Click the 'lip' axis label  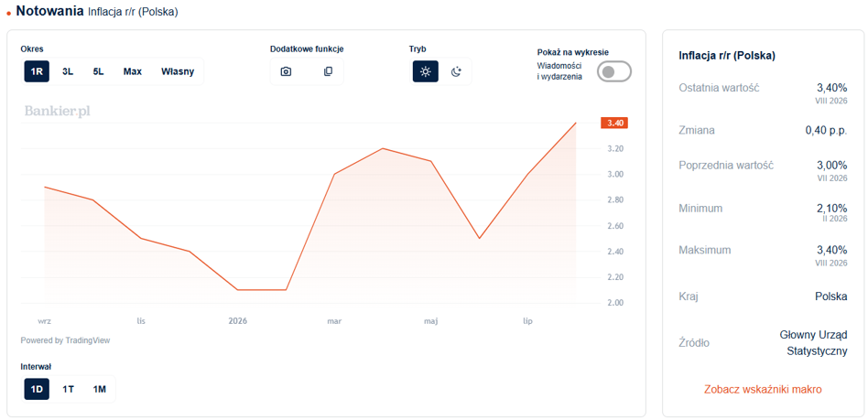point(527,321)
